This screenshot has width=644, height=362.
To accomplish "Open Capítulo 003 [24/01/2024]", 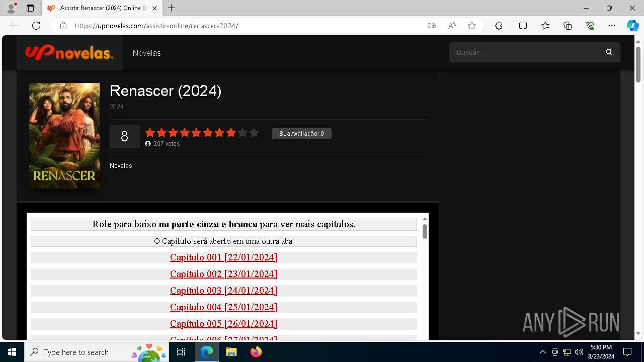I will 223,291.
